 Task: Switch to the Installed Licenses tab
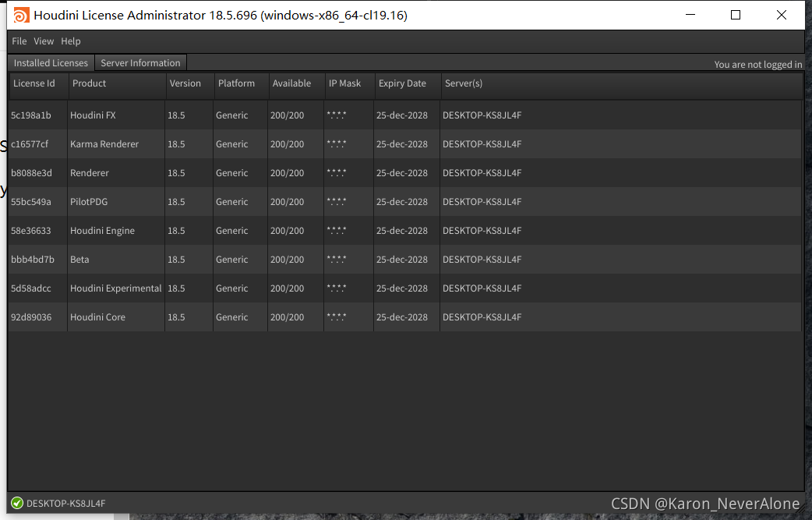pos(51,62)
